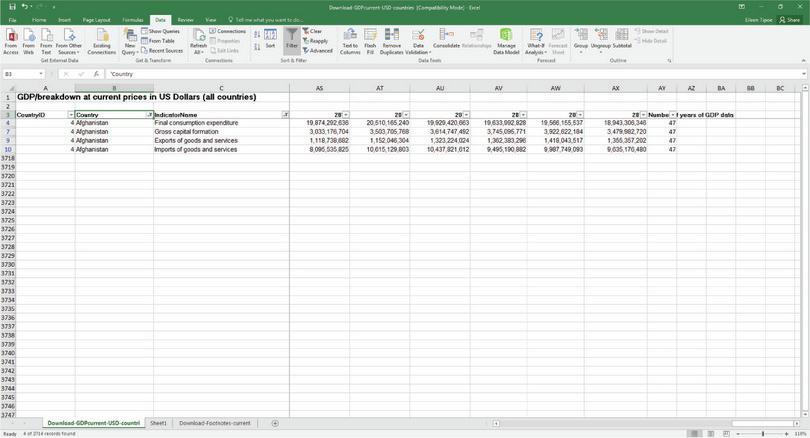
Task: Click Remove Duplicates
Action: point(392,41)
